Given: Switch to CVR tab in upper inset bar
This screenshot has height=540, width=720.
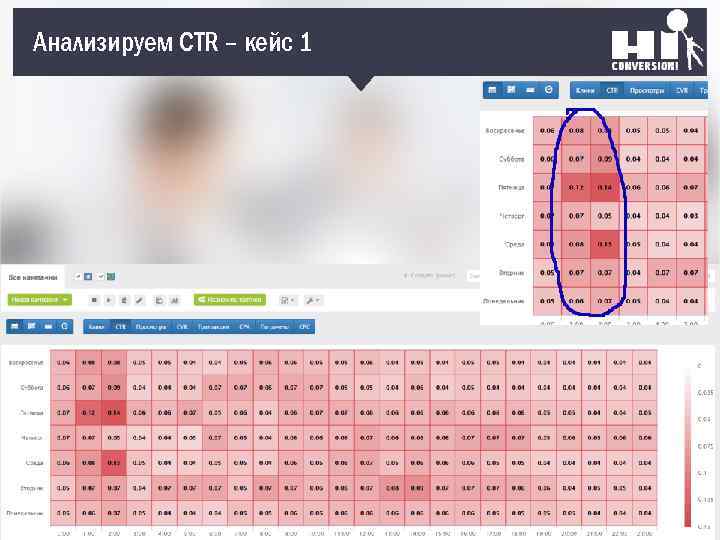Looking at the screenshot, I should (682, 90).
